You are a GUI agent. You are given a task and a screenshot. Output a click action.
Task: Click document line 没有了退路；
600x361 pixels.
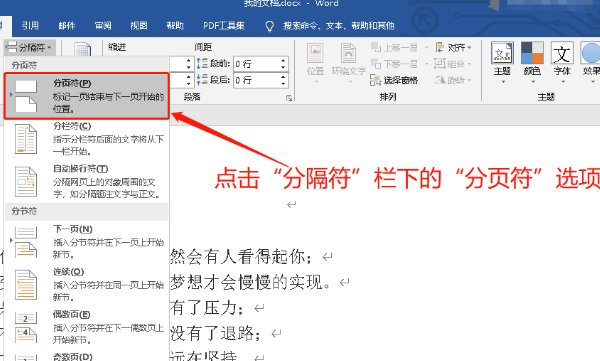tap(216, 333)
